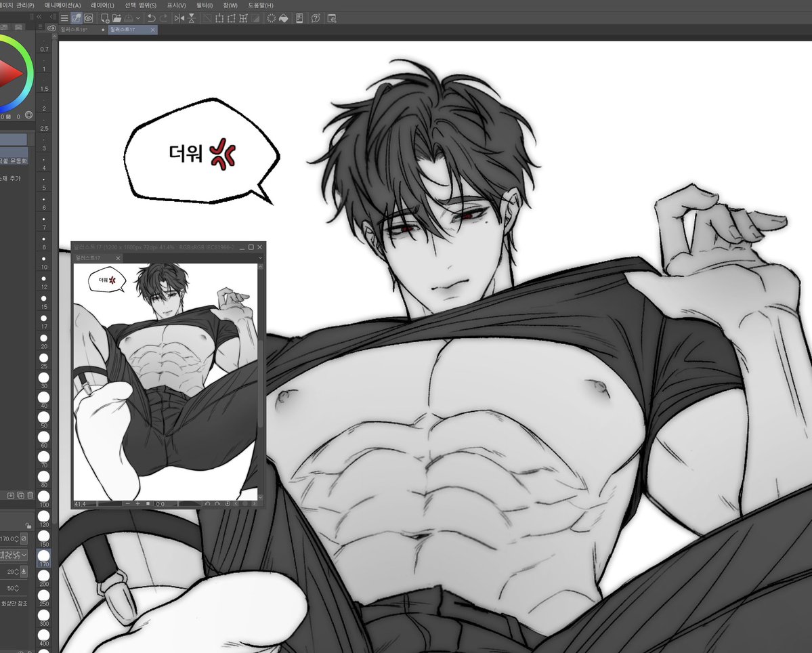This screenshot has width=812, height=653.
Task: Click the red color triangle in wheel
Action: (x=9, y=74)
